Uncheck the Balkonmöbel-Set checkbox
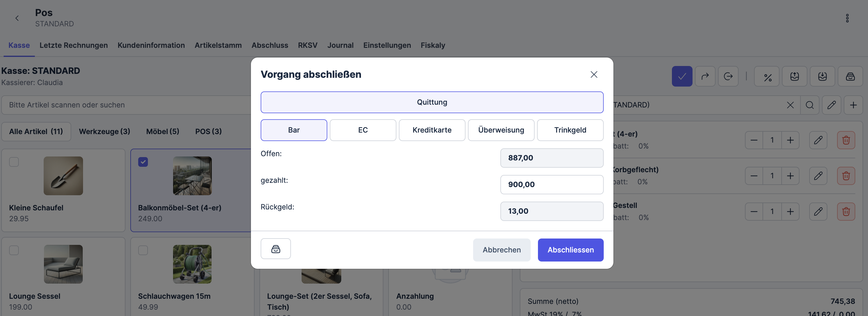Screen dimensions: 868x316 pos(143,162)
